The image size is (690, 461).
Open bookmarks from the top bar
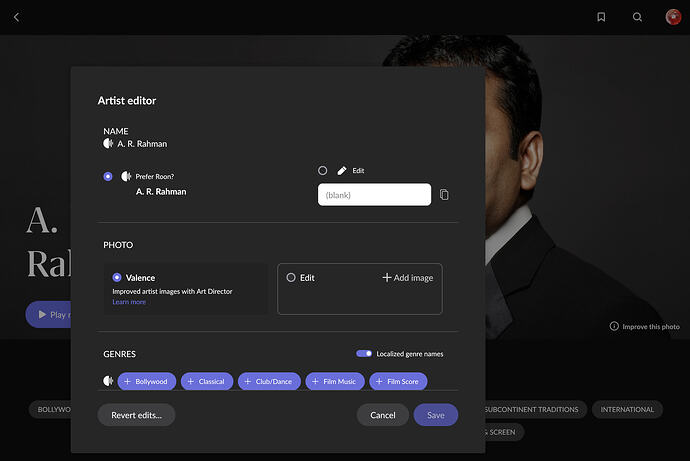click(x=601, y=17)
